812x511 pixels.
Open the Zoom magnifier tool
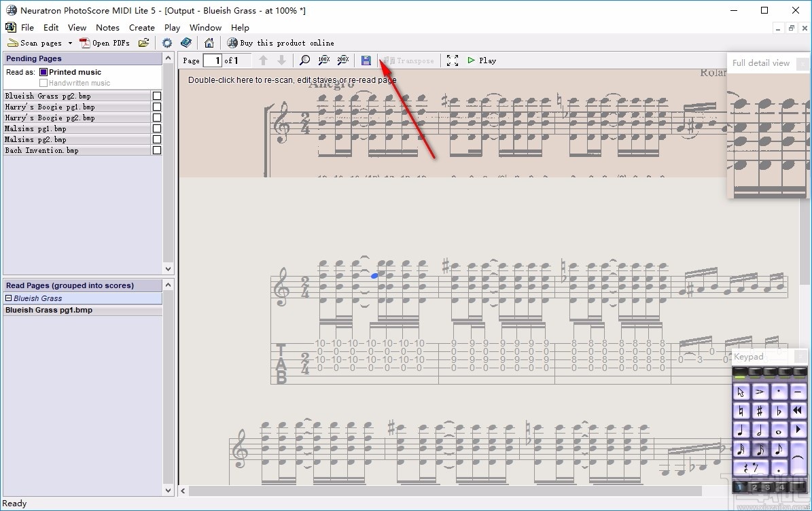305,60
